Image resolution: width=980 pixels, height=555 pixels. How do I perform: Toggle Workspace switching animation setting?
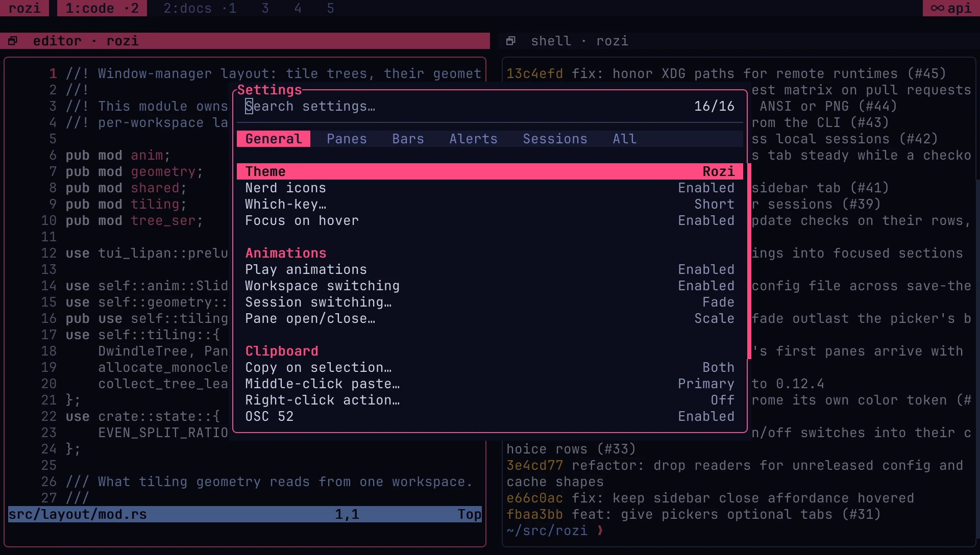(x=490, y=286)
